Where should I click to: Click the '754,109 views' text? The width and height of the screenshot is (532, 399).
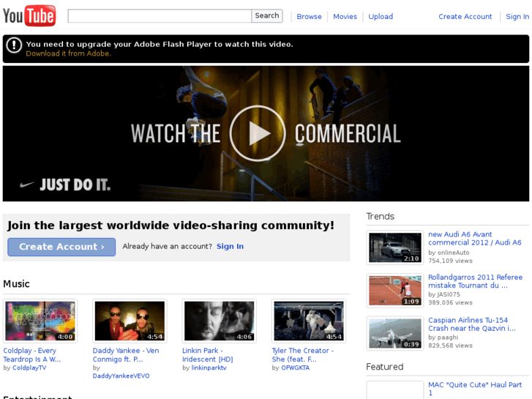click(x=450, y=261)
